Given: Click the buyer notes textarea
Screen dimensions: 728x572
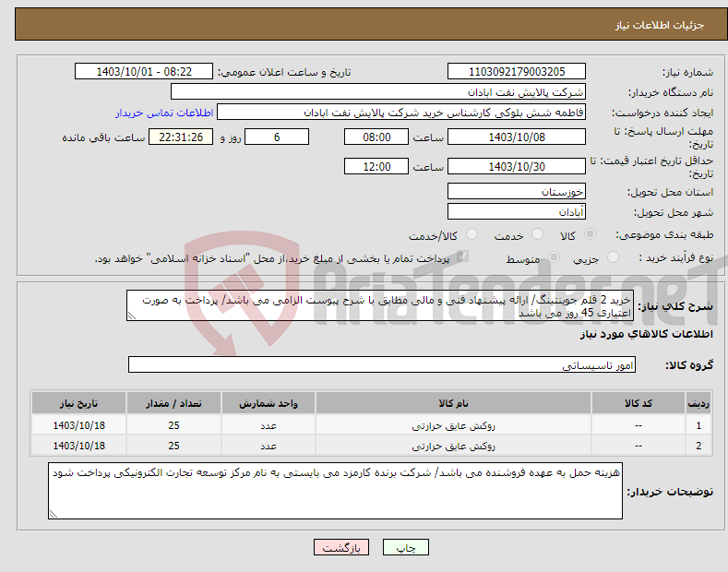Looking at the screenshot, I should [335, 491].
